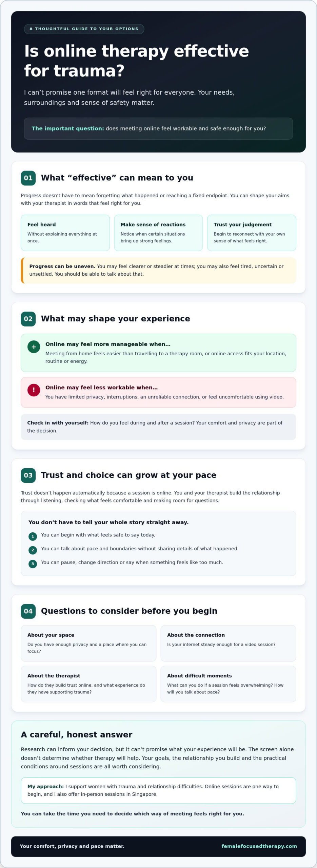The image size is (317, 868).
Task: Click the step 2 numbered bullet
Action: click(x=33, y=550)
